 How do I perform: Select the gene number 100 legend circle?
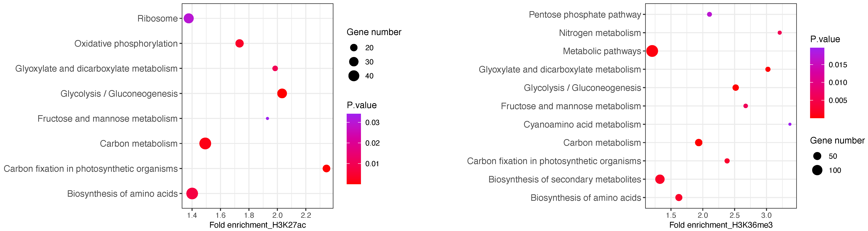(x=817, y=170)
